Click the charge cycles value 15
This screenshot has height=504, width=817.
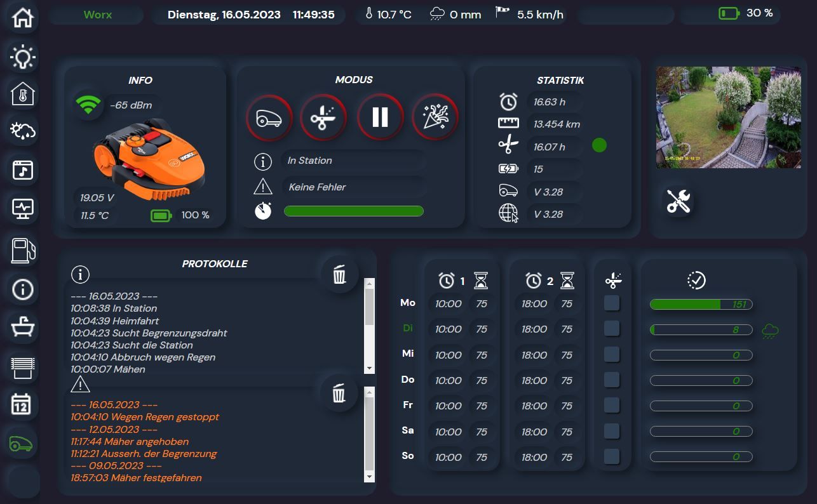tap(539, 169)
